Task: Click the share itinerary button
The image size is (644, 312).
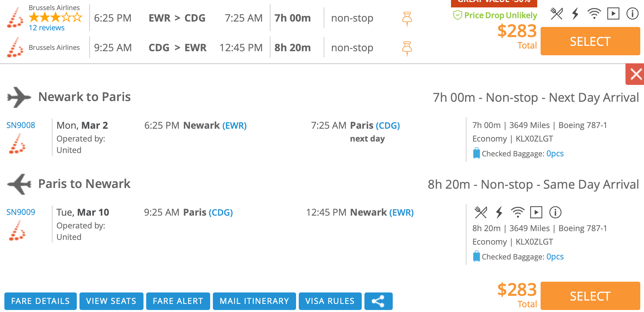Action: pyautogui.click(x=378, y=301)
